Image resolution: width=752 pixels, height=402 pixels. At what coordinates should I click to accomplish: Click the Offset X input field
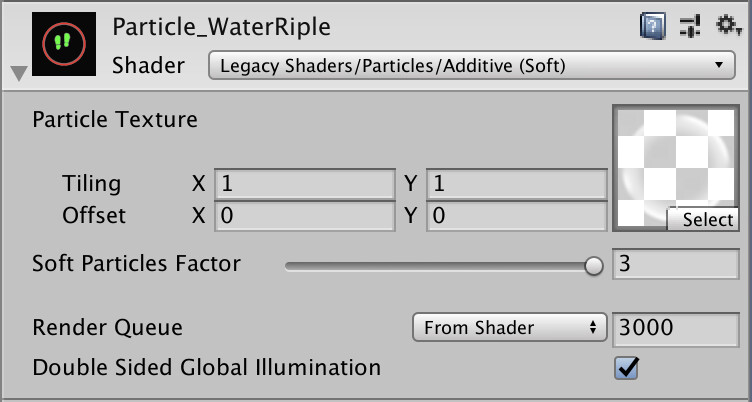pos(305,216)
